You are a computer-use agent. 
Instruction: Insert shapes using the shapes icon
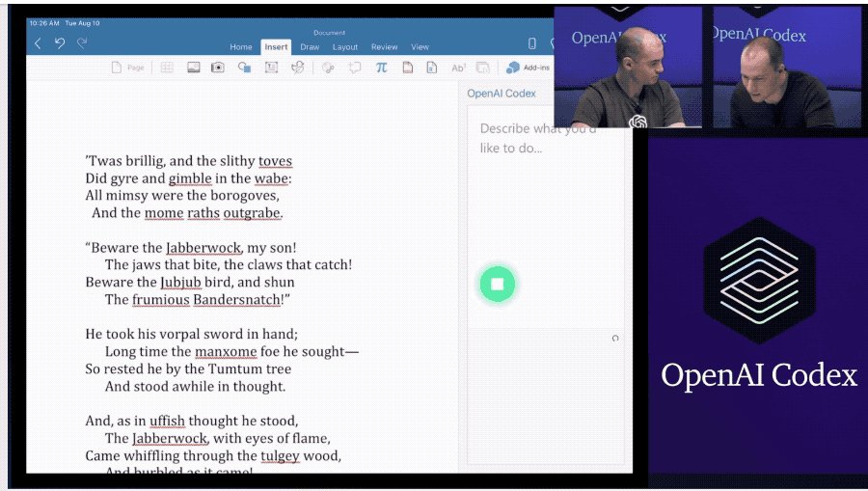pyautogui.click(x=245, y=68)
